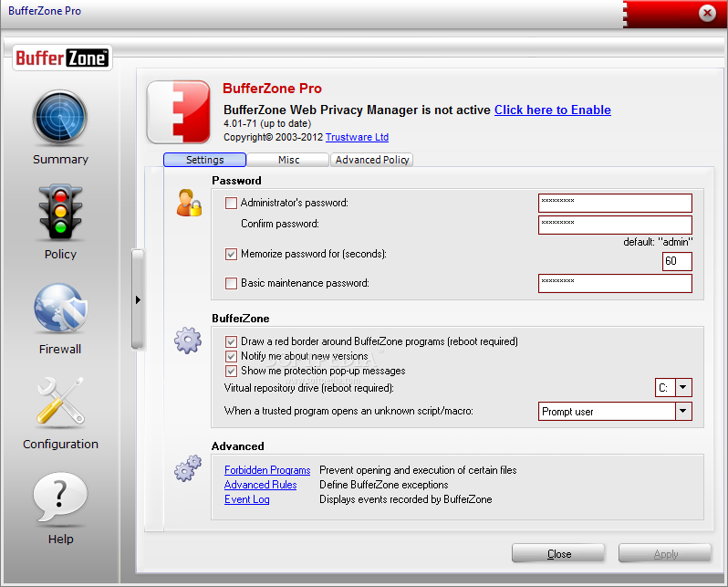Image resolution: width=728 pixels, height=587 pixels.
Task: Select the Summary label in sidebar
Action: [60, 160]
